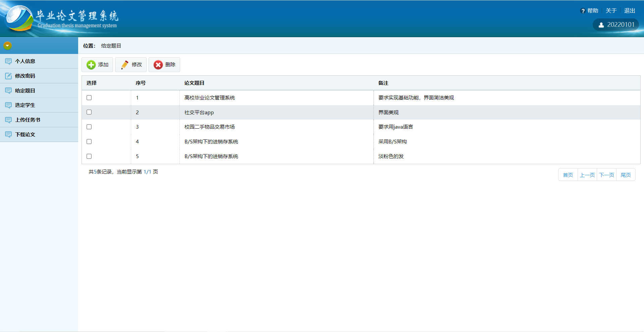The height and width of the screenshot is (332, 644).
Task: Click the 下载论文 sidebar icon
Action: [x=8, y=134]
